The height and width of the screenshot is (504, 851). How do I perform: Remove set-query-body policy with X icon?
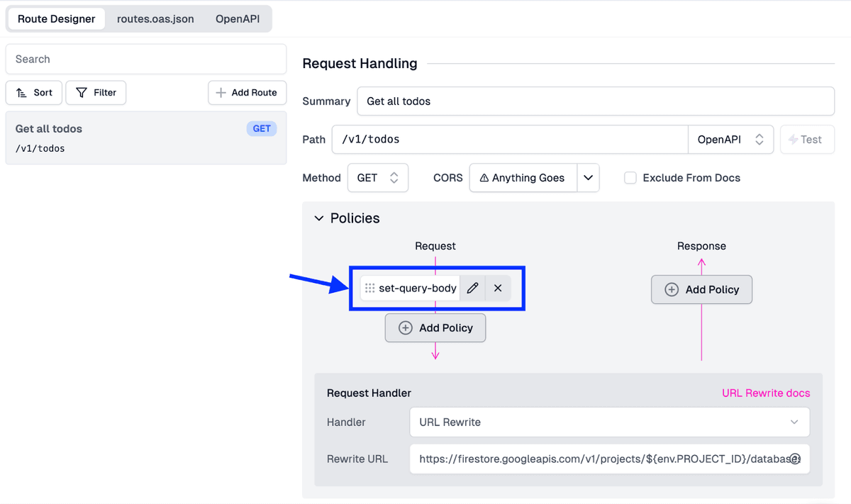[498, 289]
